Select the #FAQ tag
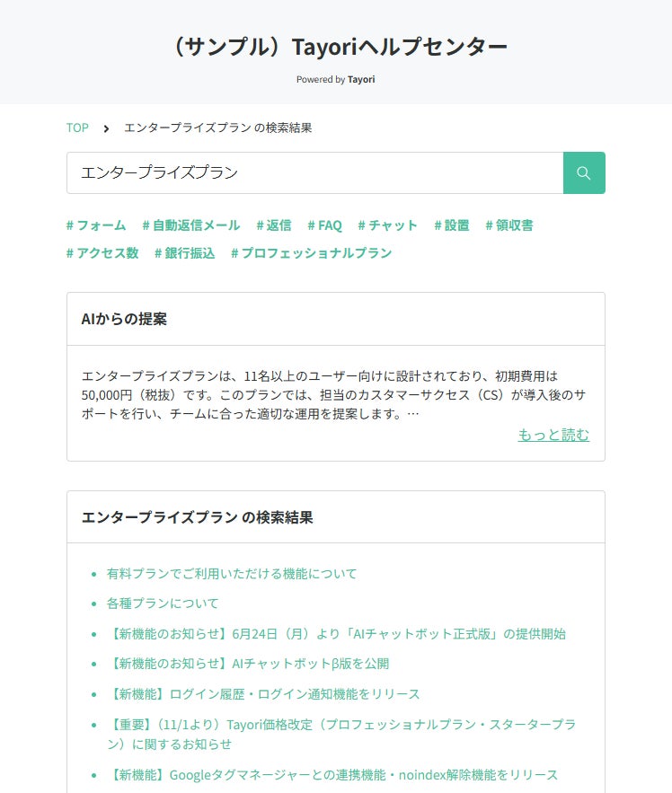The image size is (672, 793). [x=325, y=225]
